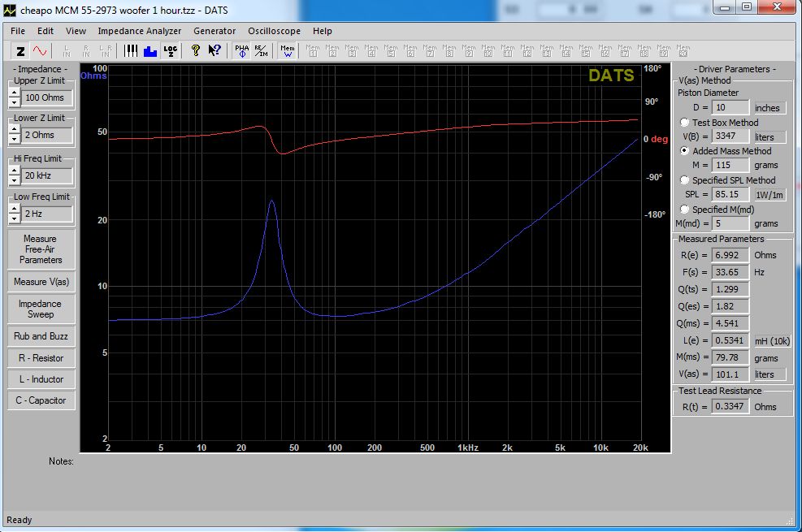
Task: Click the Mem W working memory icon
Action: 288,51
